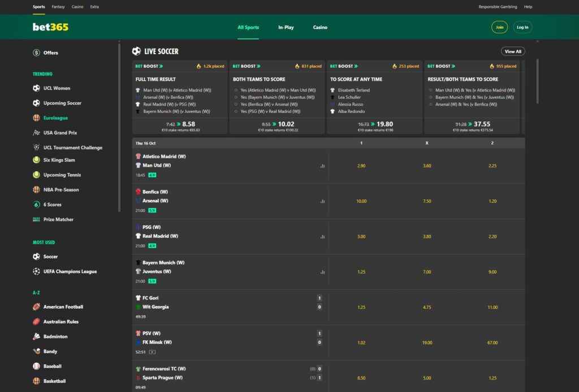This screenshot has height=392, width=579.
Task: Expand the 4 bet boosts badge for Atletico Madrid
Action: (152, 175)
